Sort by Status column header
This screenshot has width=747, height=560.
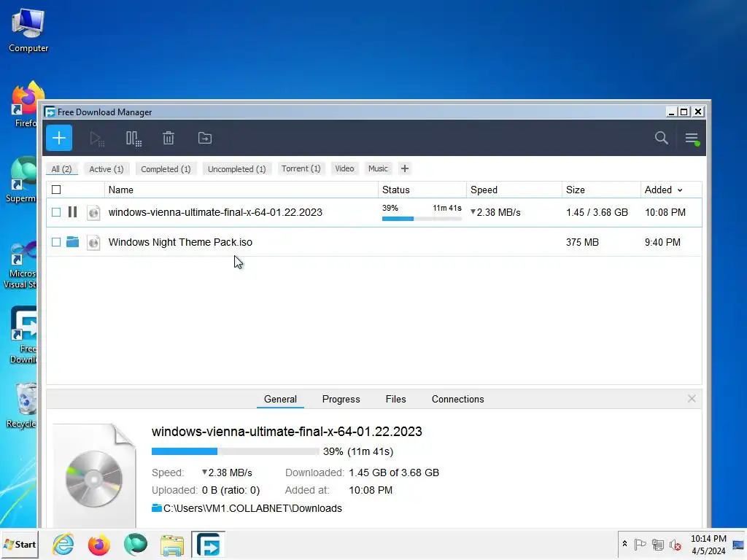pos(422,190)
